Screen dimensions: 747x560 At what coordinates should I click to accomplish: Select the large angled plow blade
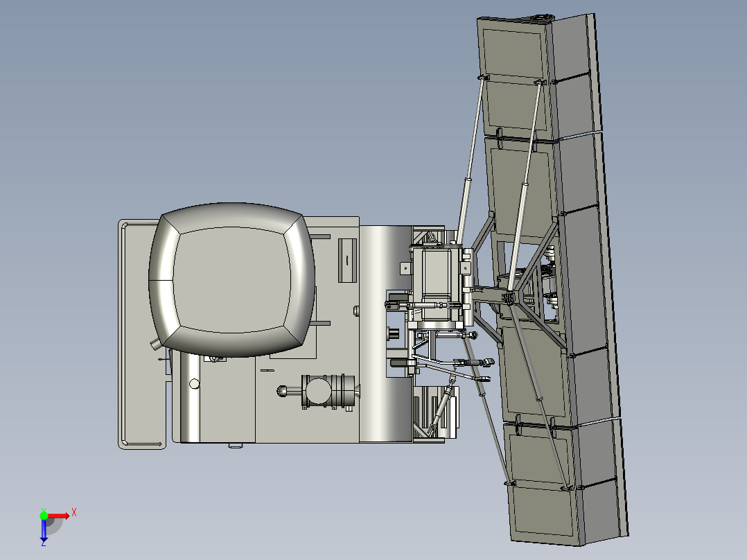click(553, 279)
